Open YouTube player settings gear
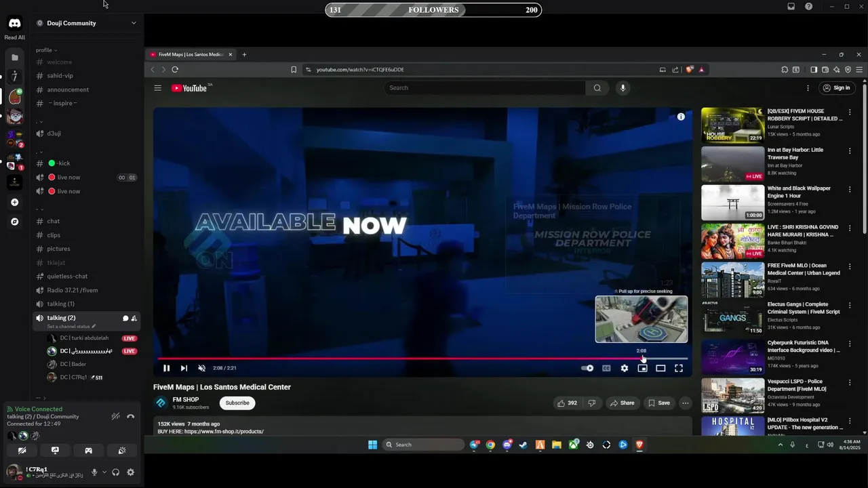 pyautogui.click(x=624, y=368)
